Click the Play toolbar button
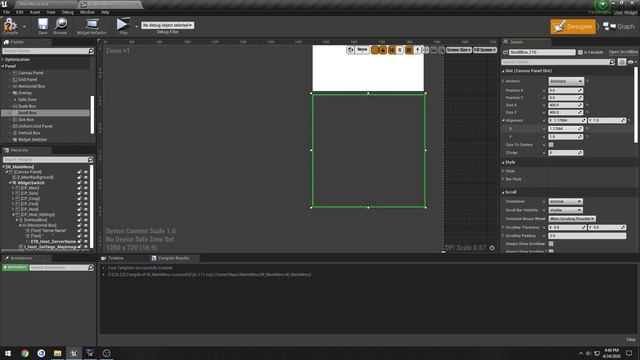 tap(123, 25)
